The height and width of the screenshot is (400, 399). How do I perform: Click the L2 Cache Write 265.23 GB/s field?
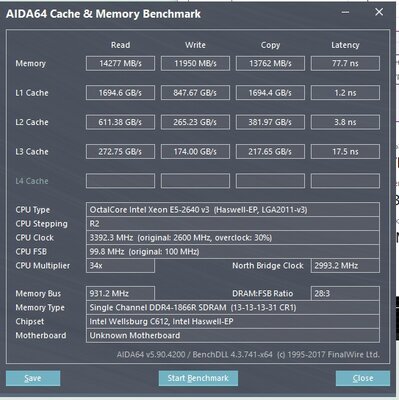pyautogui.click(x=195, y=122)
